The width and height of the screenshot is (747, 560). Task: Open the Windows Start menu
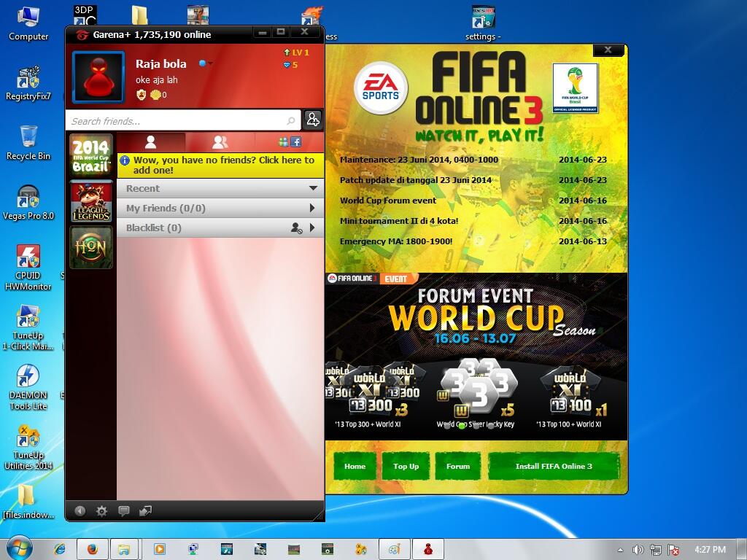pos(19,548)
